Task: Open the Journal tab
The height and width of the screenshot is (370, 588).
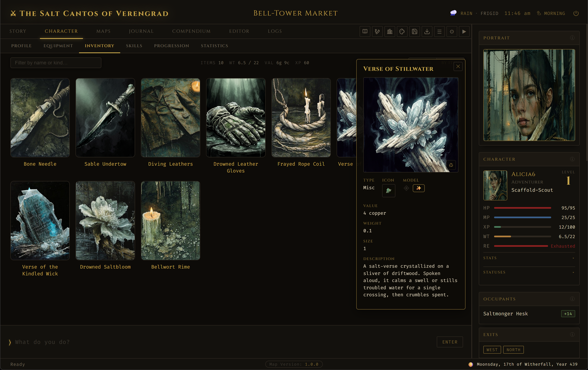Action: point(141,31)
